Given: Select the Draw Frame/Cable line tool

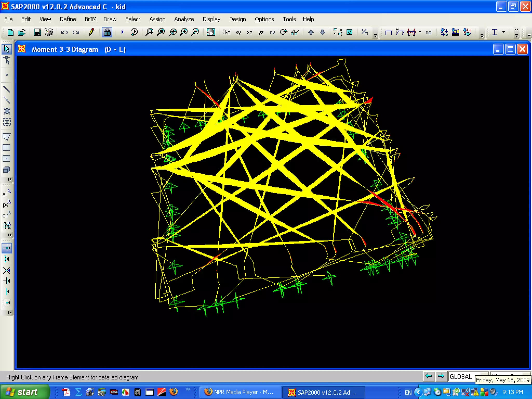Looking at the screenshot, I should 6,89.
